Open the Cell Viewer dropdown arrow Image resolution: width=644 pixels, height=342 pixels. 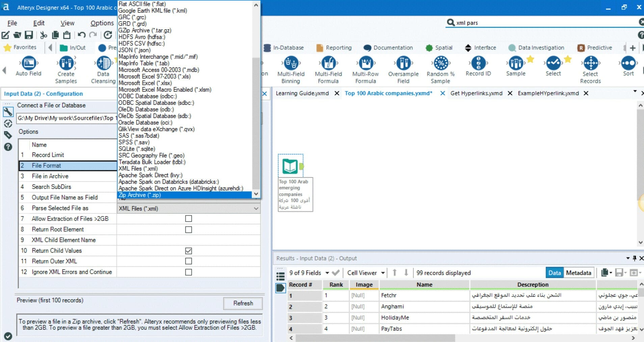coord(383,273)
